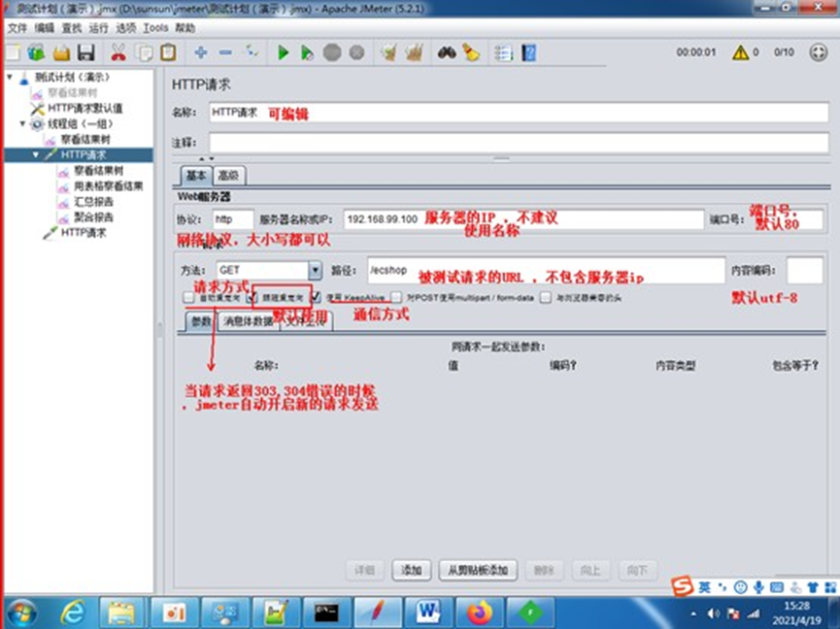Click the 路径 /ecshop input field

(x=546, y=271)
